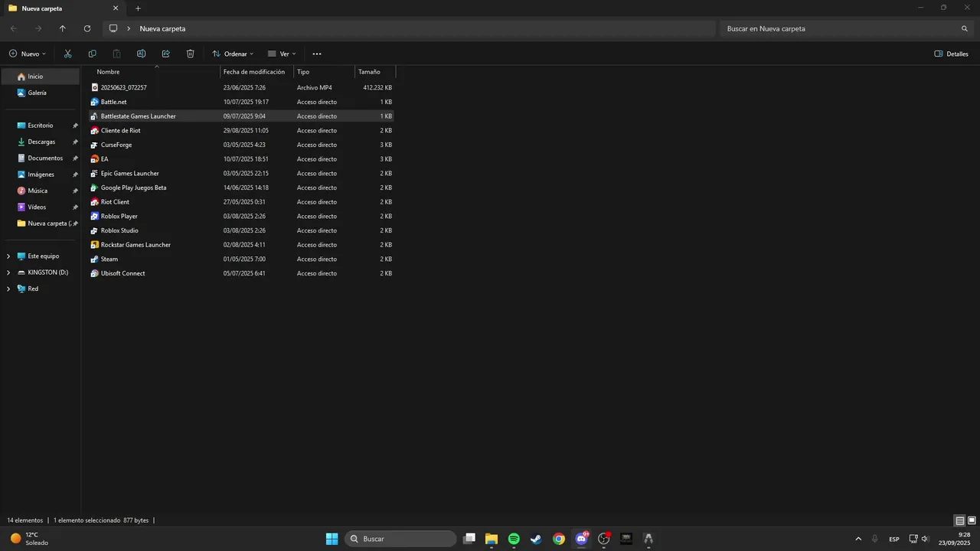Go up one folder level arrow
The height and width of the screenshot is (551, 980).
pos(63,28)
